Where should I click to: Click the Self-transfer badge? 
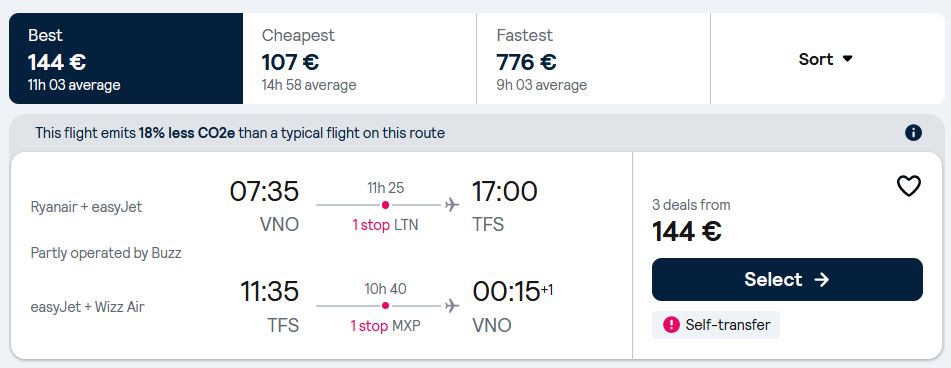[x=716, y=325]
